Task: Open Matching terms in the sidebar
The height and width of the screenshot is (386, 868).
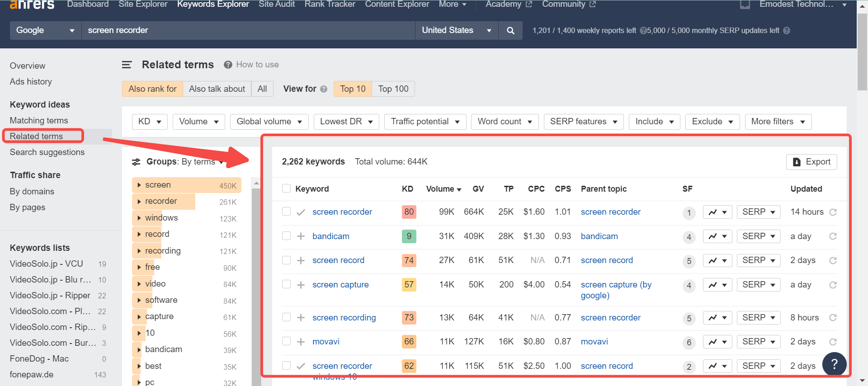Action: point(39,121)
